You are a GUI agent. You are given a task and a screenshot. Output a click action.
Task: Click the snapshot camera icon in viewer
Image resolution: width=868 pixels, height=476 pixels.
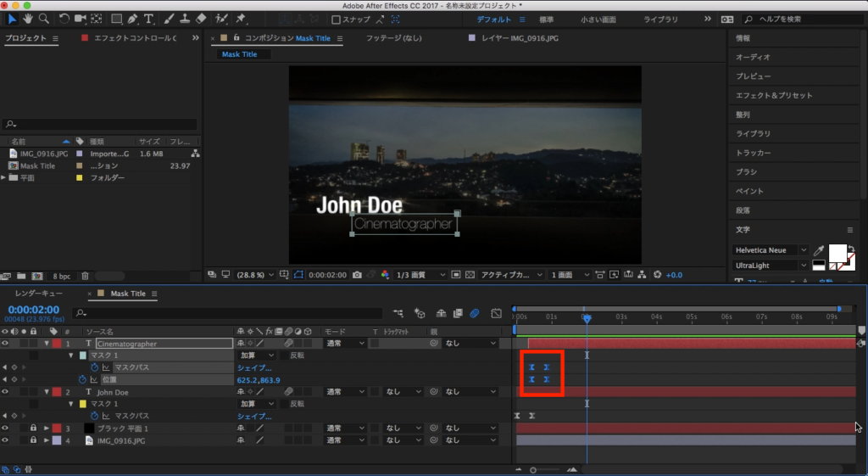[x=358, y=275]
